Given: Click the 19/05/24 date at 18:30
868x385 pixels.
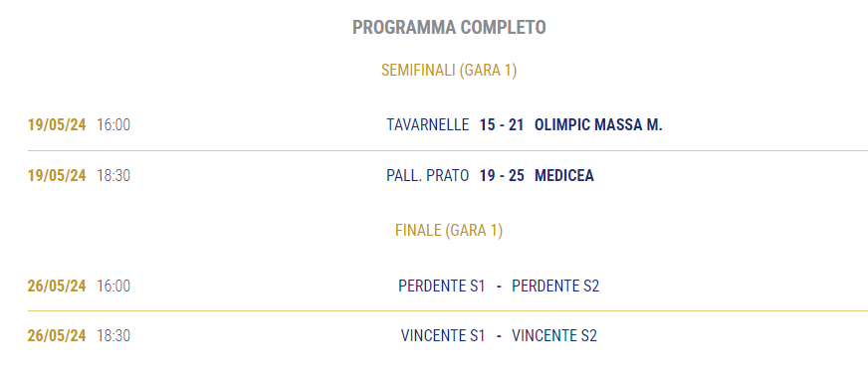Looking at the screenshot, I should click(x=57, y=176).
